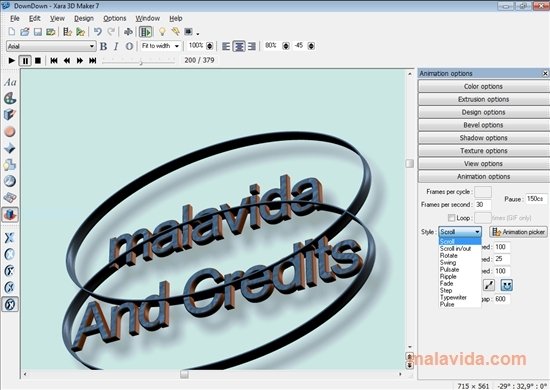550x390 pixels.
Task: Select the Shadow puzzle-shape tool
Action: coord(10,164)
